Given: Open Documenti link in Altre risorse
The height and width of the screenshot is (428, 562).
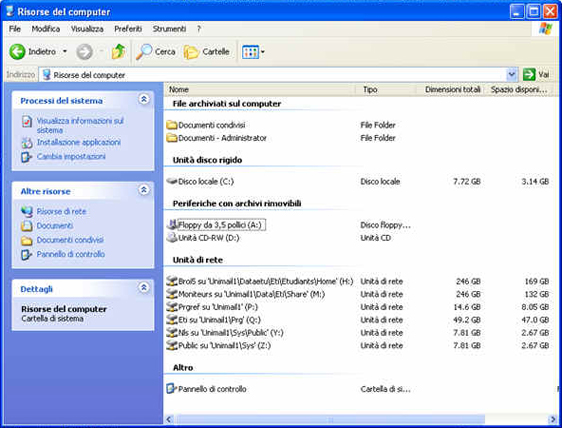Looking at the screenshot, I should tap(55, 225).
